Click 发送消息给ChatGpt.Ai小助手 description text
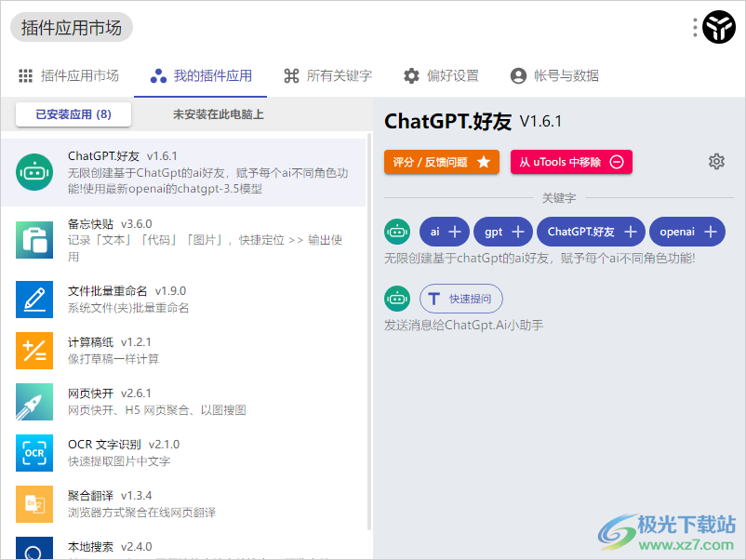The width and height of the screenshot is (746, 560). (x=464, y=326)
